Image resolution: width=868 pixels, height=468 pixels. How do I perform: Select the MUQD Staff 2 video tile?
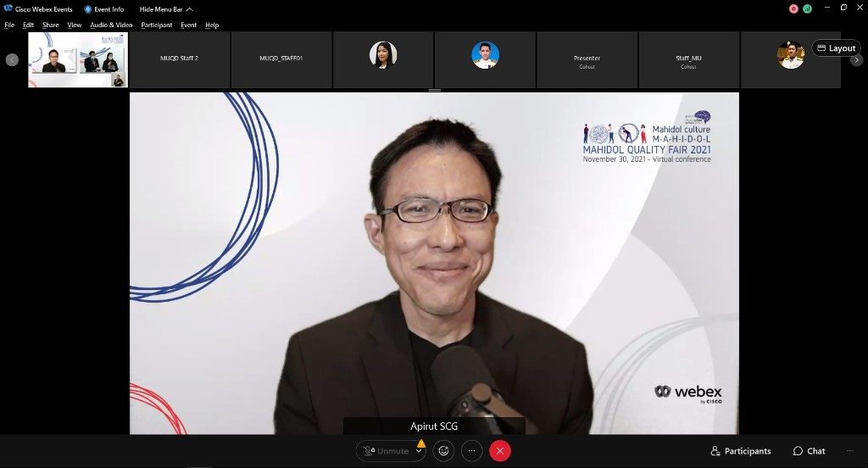tap(179, 59)
